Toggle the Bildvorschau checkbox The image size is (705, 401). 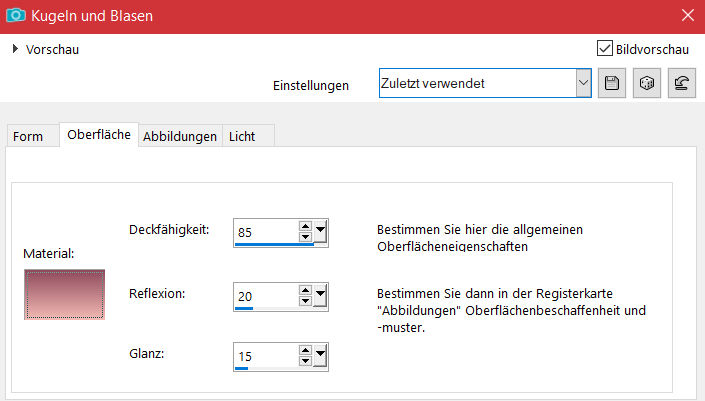coord(604,48)
